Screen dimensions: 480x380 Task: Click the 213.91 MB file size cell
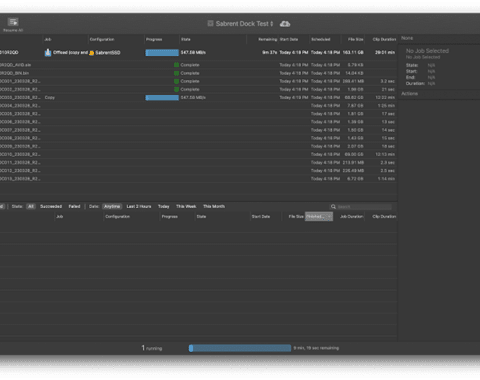pos(353,163)
